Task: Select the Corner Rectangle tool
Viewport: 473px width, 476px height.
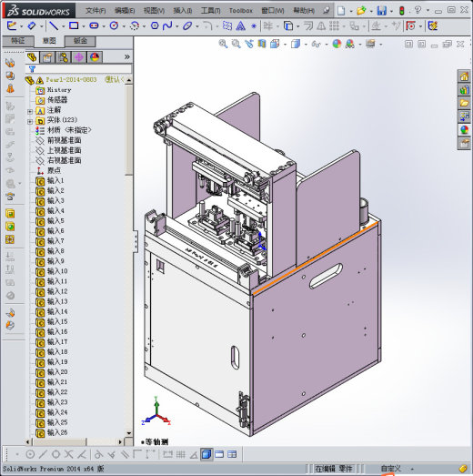Action: pyautogui.click(x=74, y=25)
